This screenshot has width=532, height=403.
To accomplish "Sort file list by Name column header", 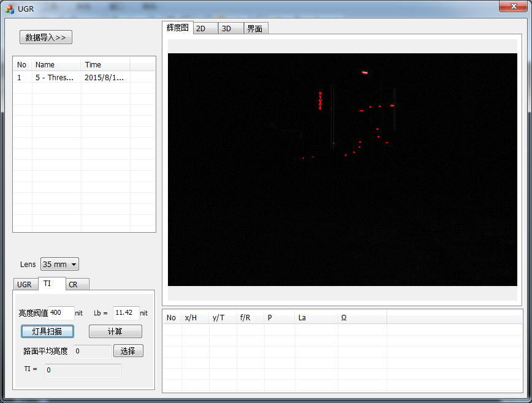I will (x=56, y=64).
